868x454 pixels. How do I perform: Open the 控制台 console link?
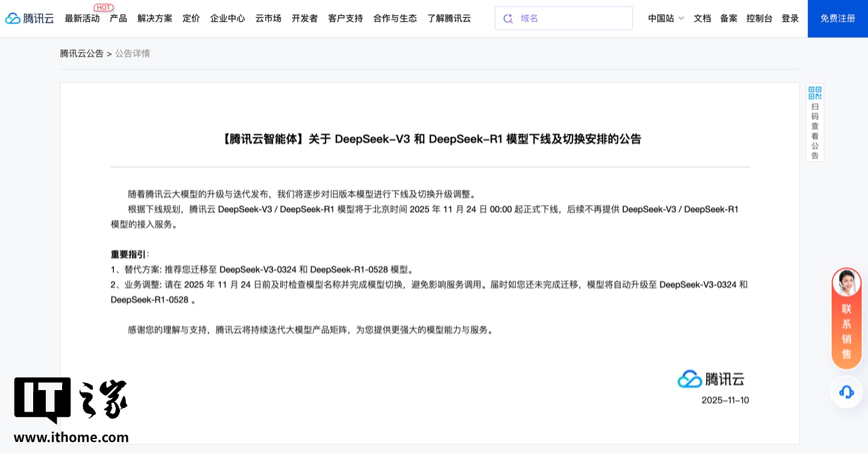tap(759, 18)
